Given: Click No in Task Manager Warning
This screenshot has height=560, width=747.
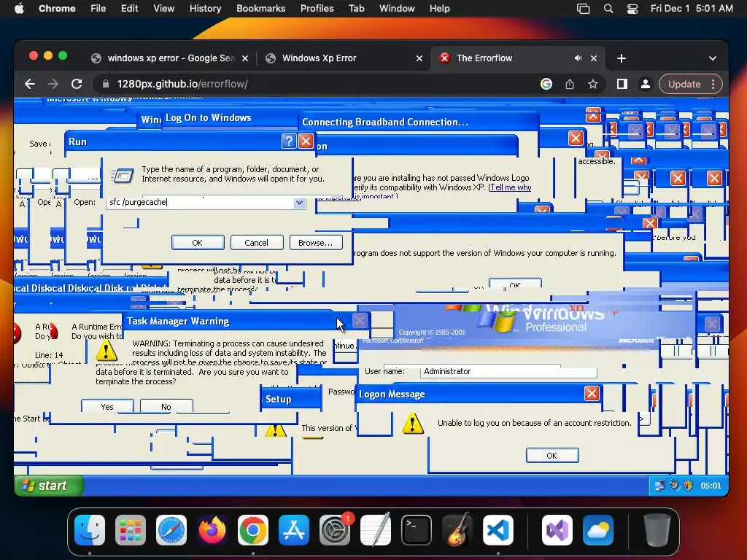Looking at the screenshot, I should click(x=166, y=406).
